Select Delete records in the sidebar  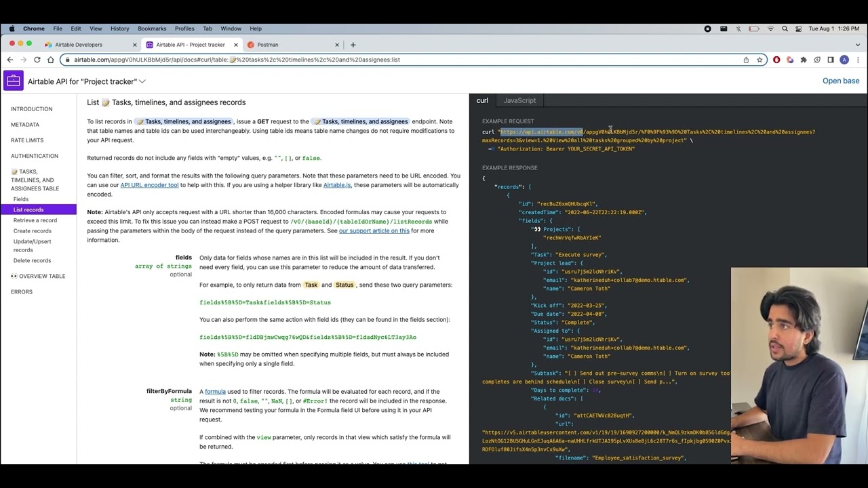(32, 260)
